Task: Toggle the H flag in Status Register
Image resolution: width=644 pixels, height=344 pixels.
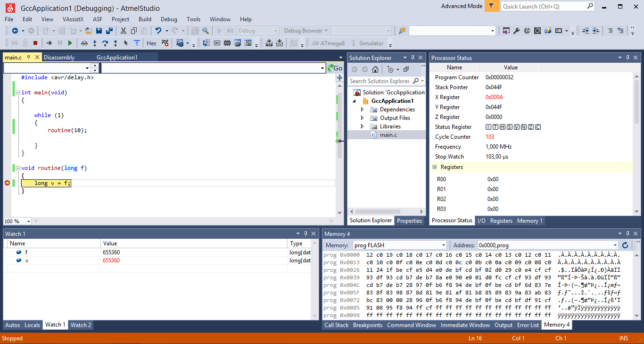Action: (x=503, y=127)
